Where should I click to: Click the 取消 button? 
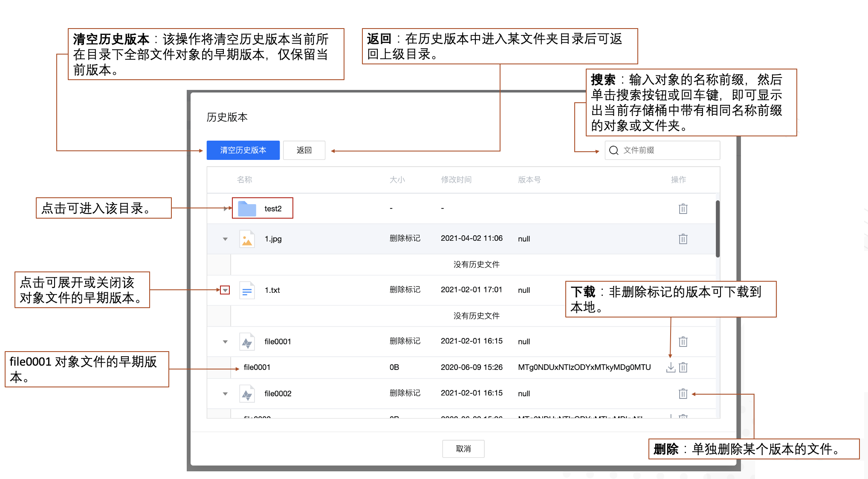[x=463, y=449]
